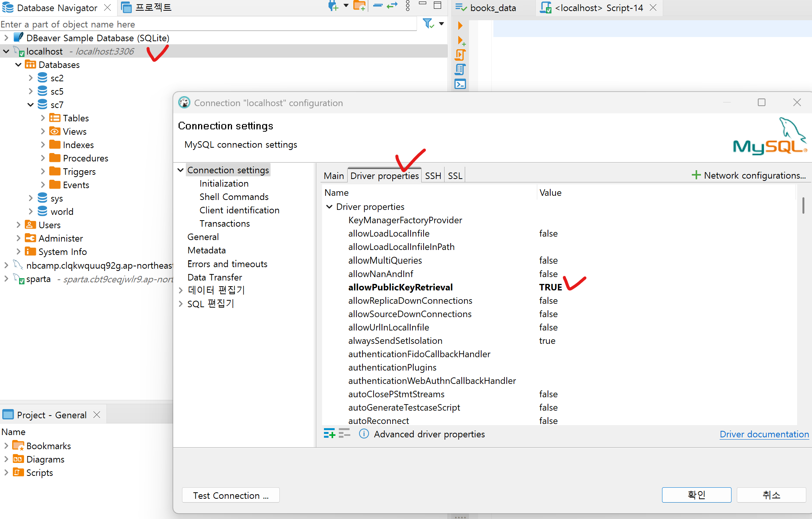Click the create new folder icon
812x519 pixels.
click(x=359, y=6)
